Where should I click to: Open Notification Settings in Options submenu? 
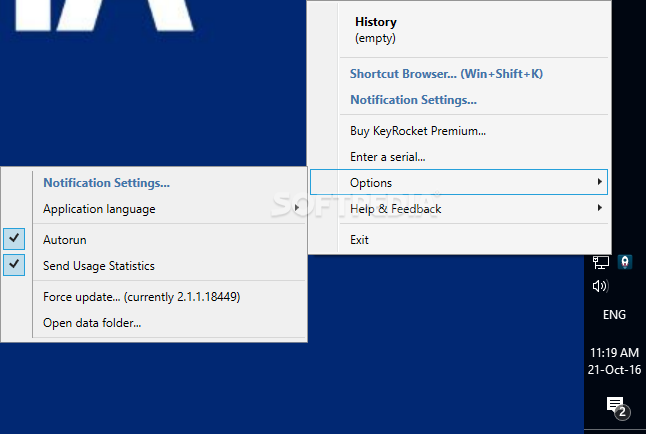coord(106,183)
